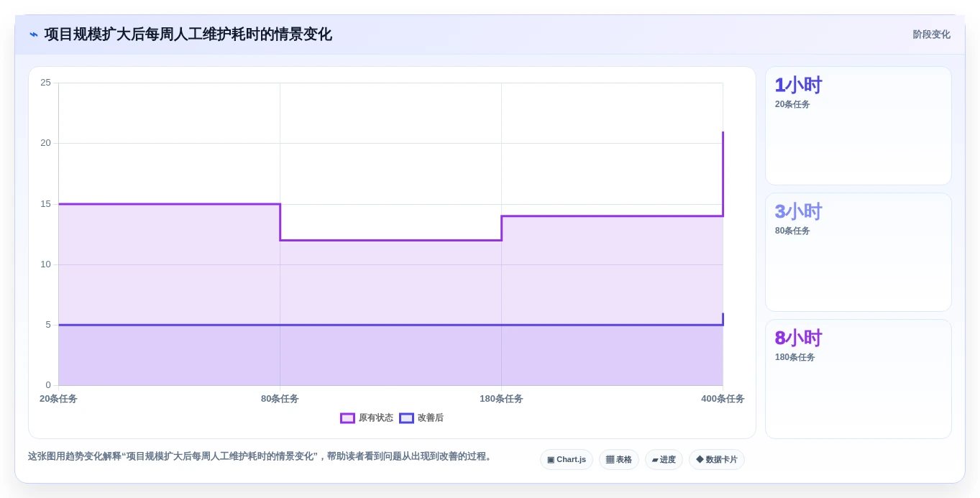Click the 原有状态 legend text
The height and width of the screenshot is (498, 980).
tap(376, 418)
